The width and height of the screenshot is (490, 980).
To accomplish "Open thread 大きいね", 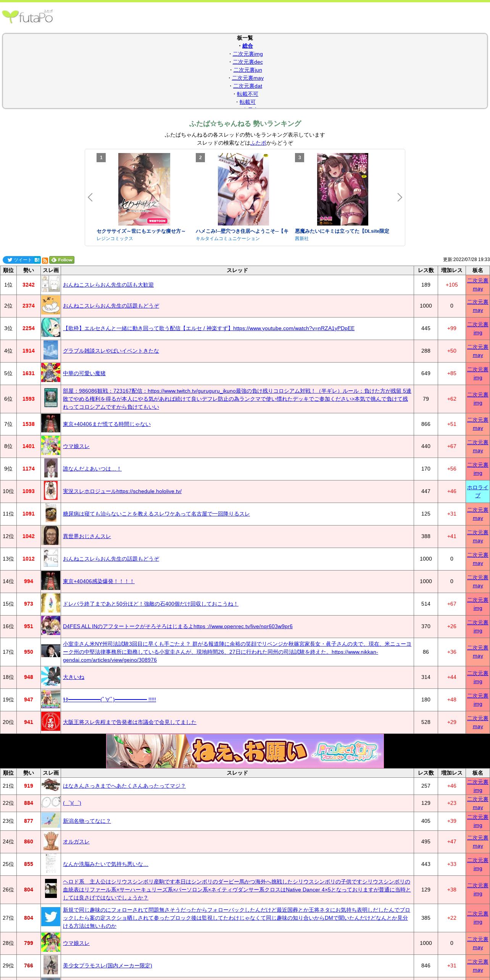I will pos(74,677).
